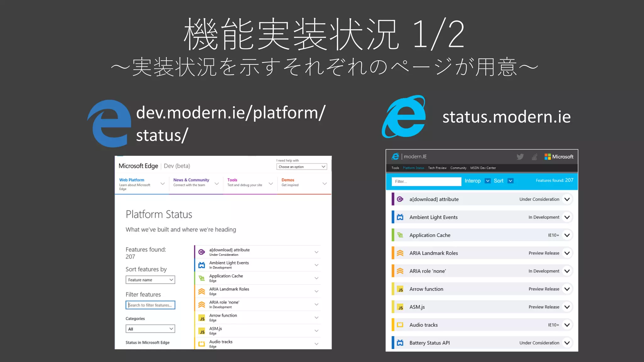Click ARIA Landmark Roles icon in Edge list

pos(202,292)
